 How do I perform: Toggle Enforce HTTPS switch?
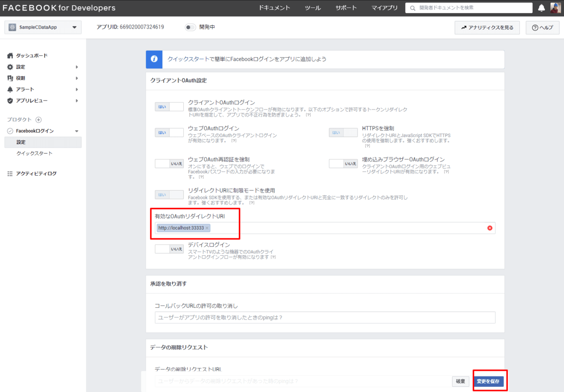(343, 133)
